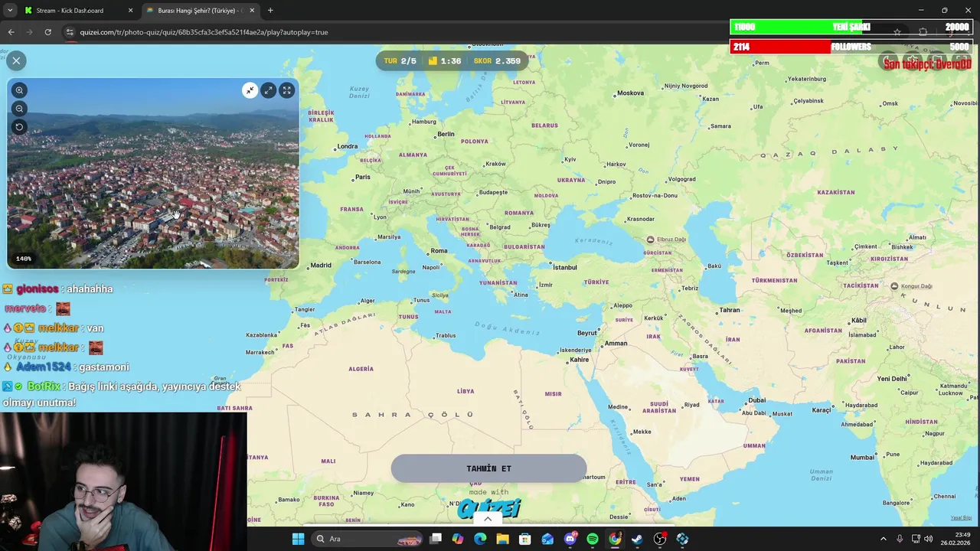Click the SKOR 2.359 score display
The image size is (980, 551).
pos(497,61)
